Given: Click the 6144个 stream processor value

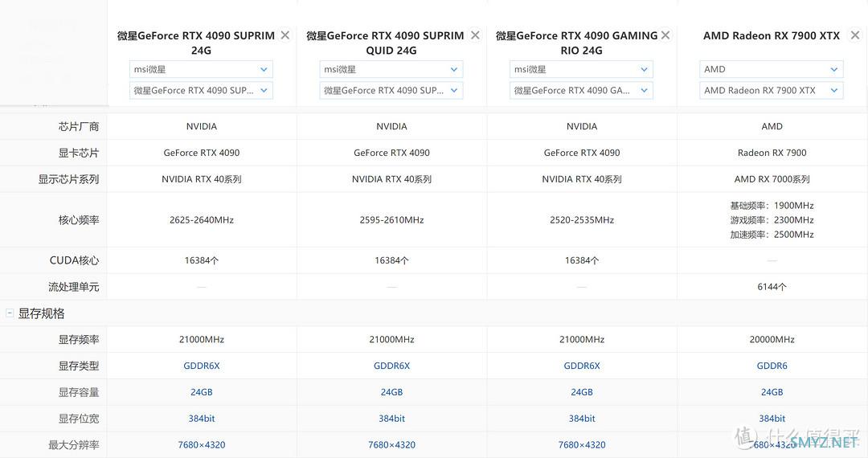Looking at the screenshot, I should tap(772, 287).
